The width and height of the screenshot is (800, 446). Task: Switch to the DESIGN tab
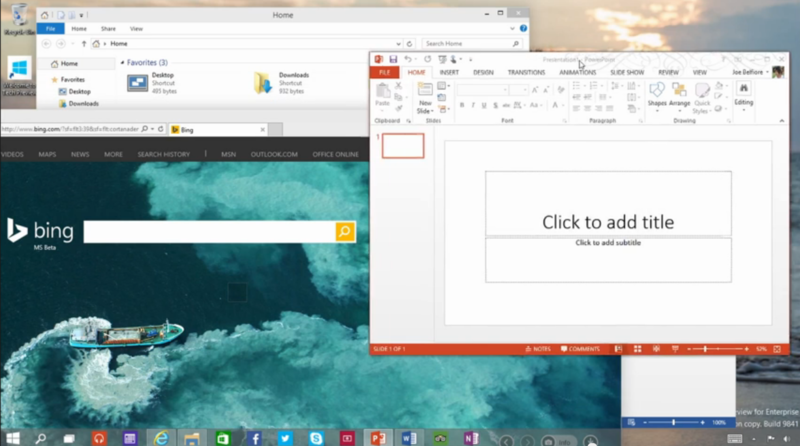coord(483,72)
